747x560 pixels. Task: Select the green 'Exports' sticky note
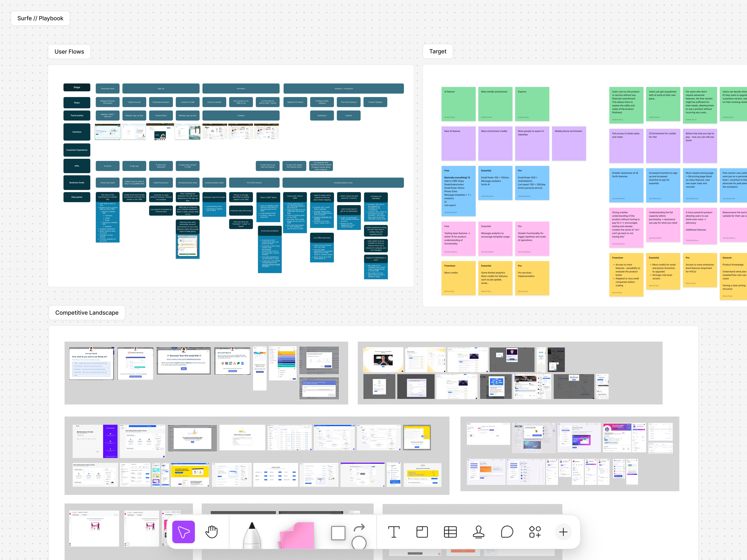pos(532,104)
